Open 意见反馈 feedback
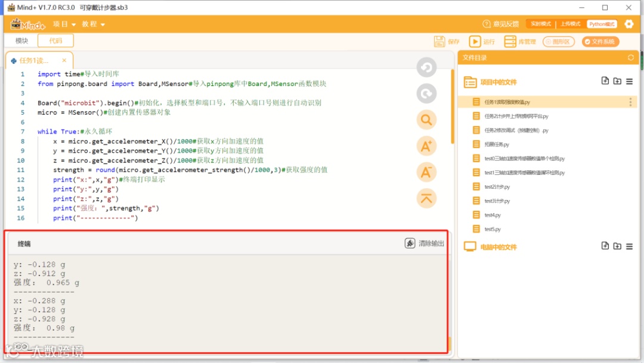This screenshot has width=644, height=363. [501, 24]
